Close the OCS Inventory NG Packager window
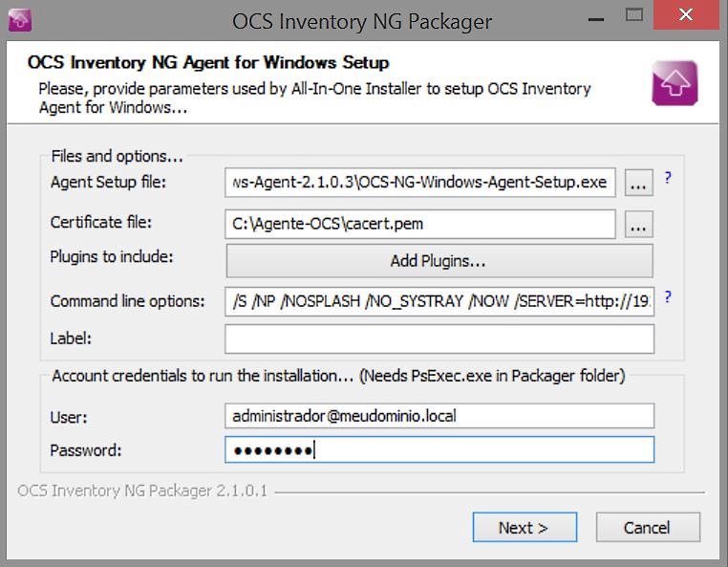The image size is (728, 567). point(686,15)
